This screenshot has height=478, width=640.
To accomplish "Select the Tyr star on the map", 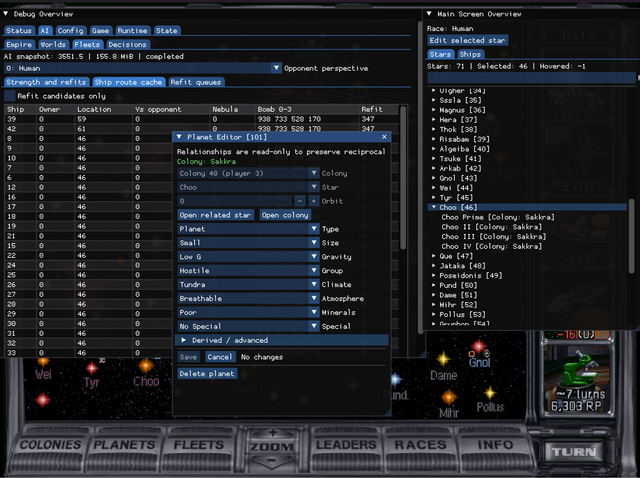I will coord(92,369).
